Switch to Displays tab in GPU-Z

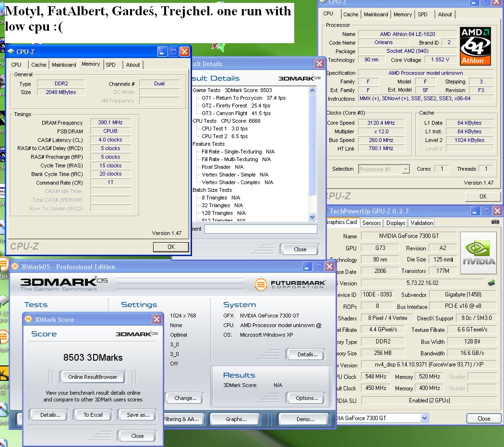(x=396, y=223)
